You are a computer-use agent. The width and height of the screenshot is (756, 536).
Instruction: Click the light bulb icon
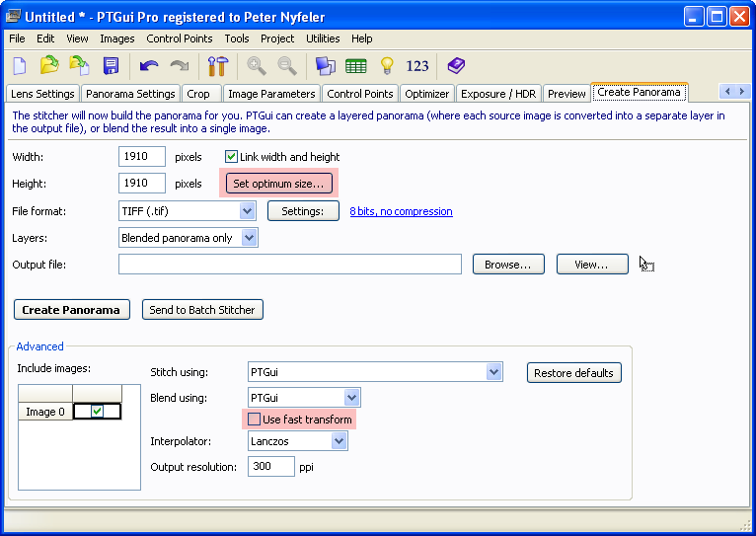point(387,66)
